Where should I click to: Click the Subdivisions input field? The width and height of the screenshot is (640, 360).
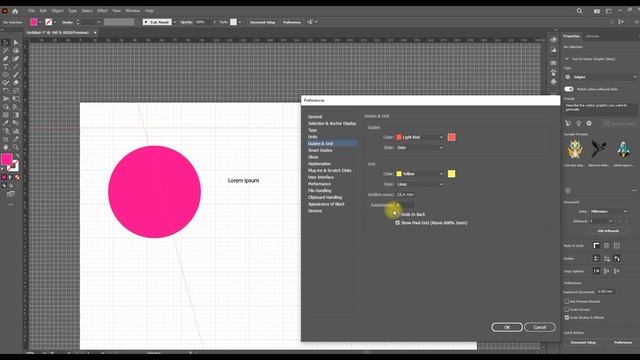[x=405, y=205]
